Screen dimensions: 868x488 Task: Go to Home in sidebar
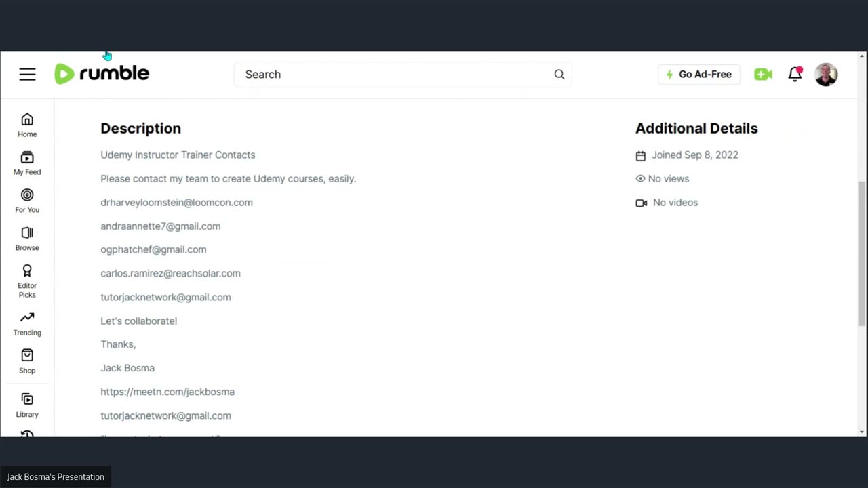point(27,125)
